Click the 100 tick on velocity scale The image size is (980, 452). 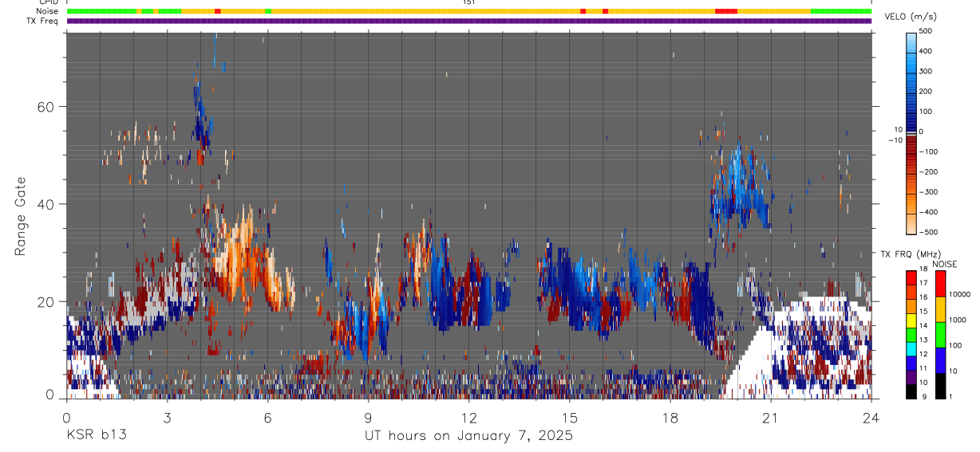click(927, 112)
